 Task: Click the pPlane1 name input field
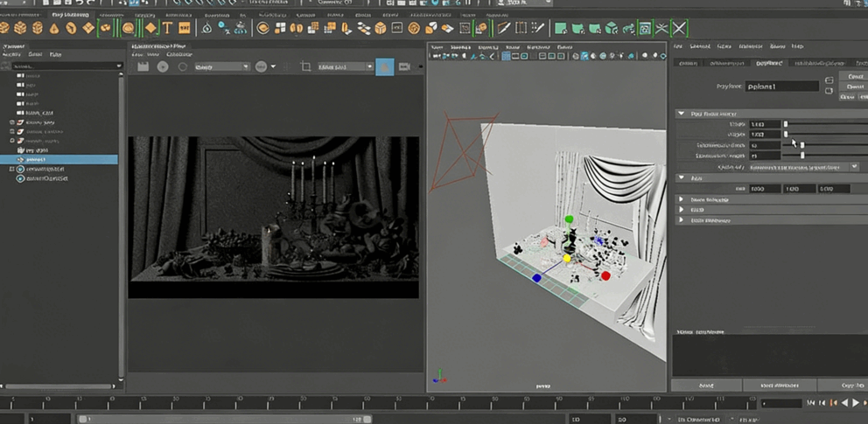pos(782,87)
